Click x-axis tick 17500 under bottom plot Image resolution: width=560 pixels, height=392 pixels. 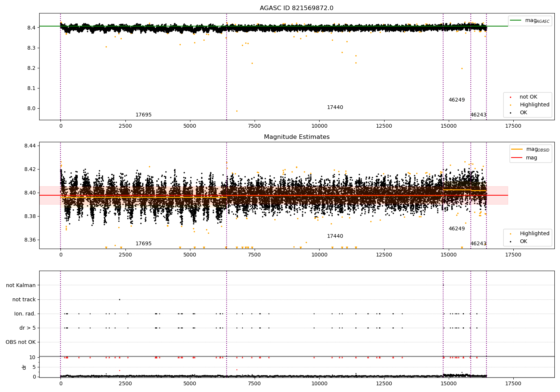[513, 384]
